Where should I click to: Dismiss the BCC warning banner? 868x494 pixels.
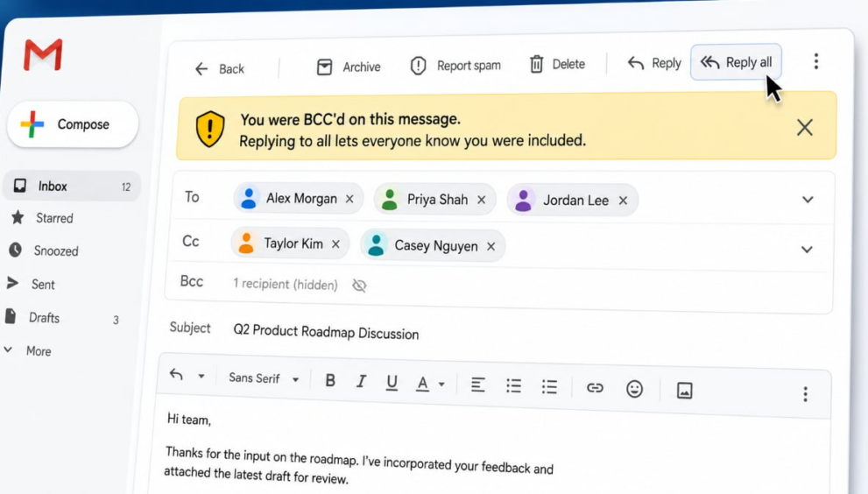(804, 127)
